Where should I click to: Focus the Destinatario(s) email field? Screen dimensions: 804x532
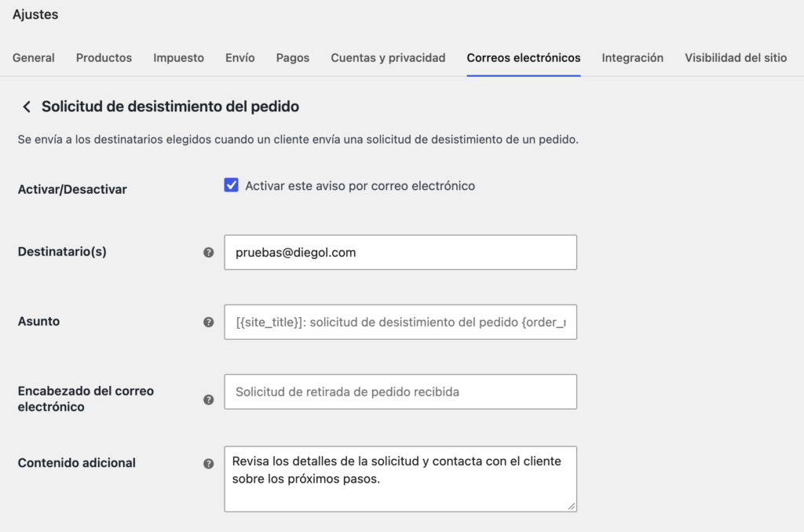(x=400, y=252)
